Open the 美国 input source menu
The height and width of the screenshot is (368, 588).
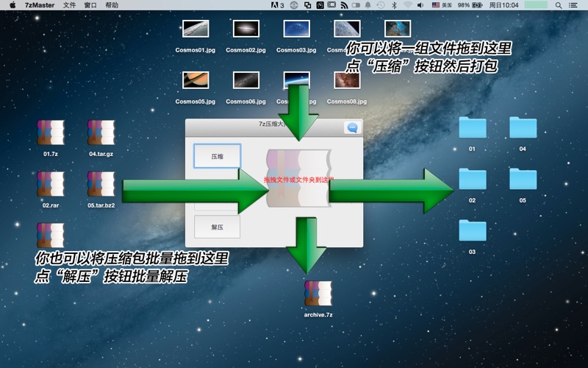coord(442,5)
